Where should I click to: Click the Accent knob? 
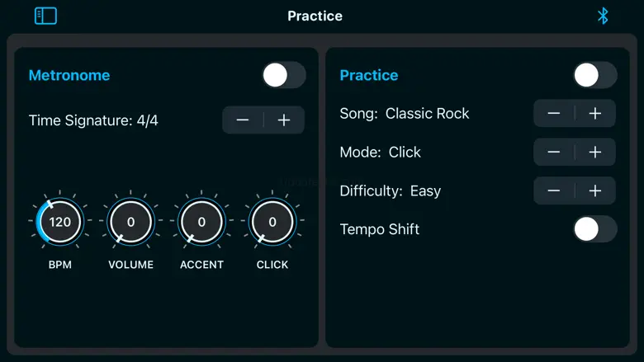[201, 222]
